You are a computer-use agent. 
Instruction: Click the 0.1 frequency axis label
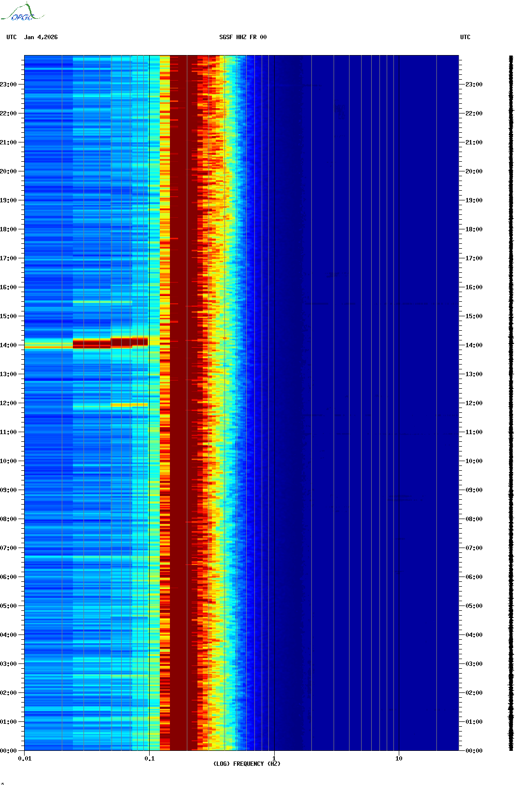(x=150, y=759)
